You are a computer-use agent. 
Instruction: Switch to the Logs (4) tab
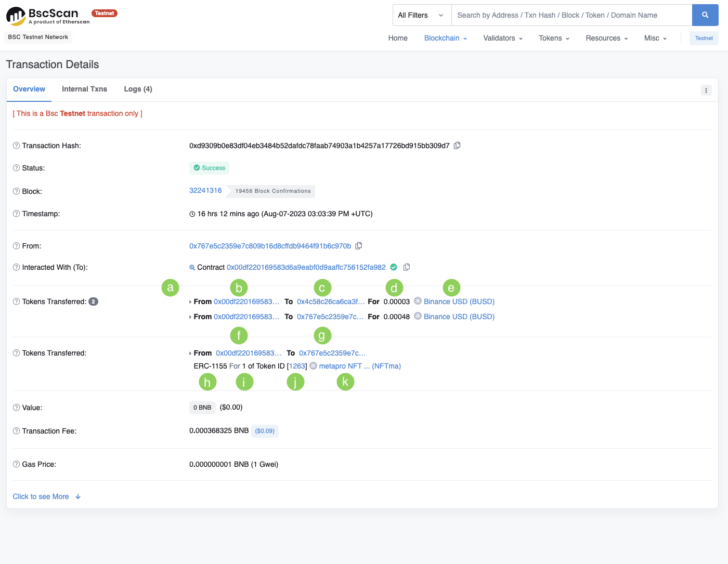coord(138,89)
